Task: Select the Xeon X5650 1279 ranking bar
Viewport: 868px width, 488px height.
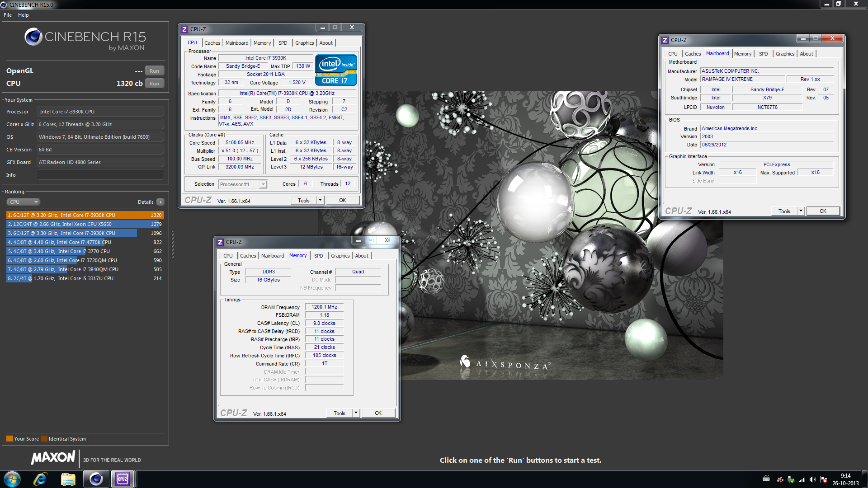Action: tap(85, 224)
